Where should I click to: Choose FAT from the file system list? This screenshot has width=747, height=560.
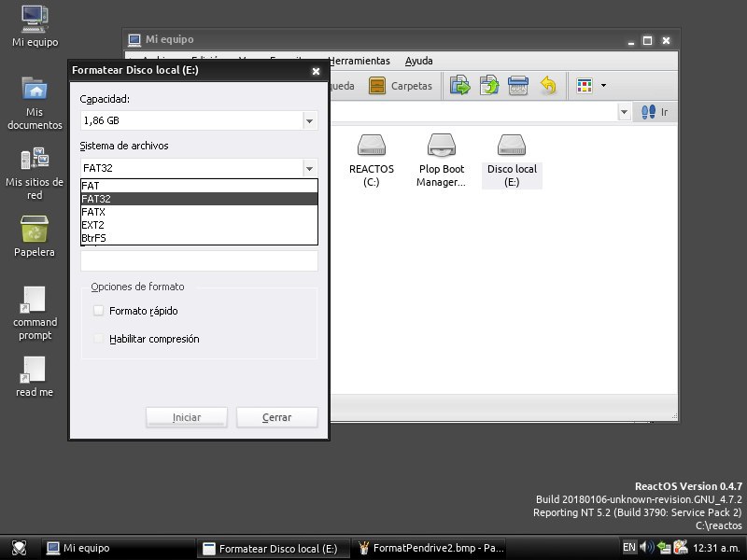199,186
